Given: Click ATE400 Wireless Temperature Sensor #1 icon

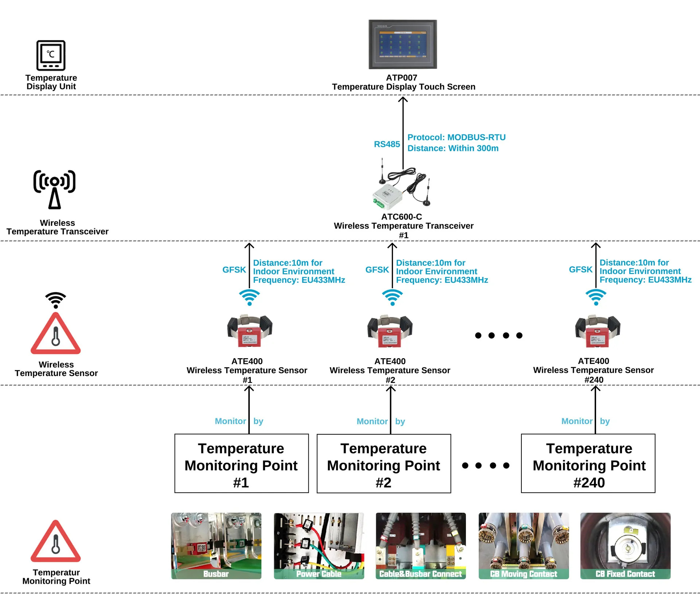Looking at the screenshot, I should [250, 333].
